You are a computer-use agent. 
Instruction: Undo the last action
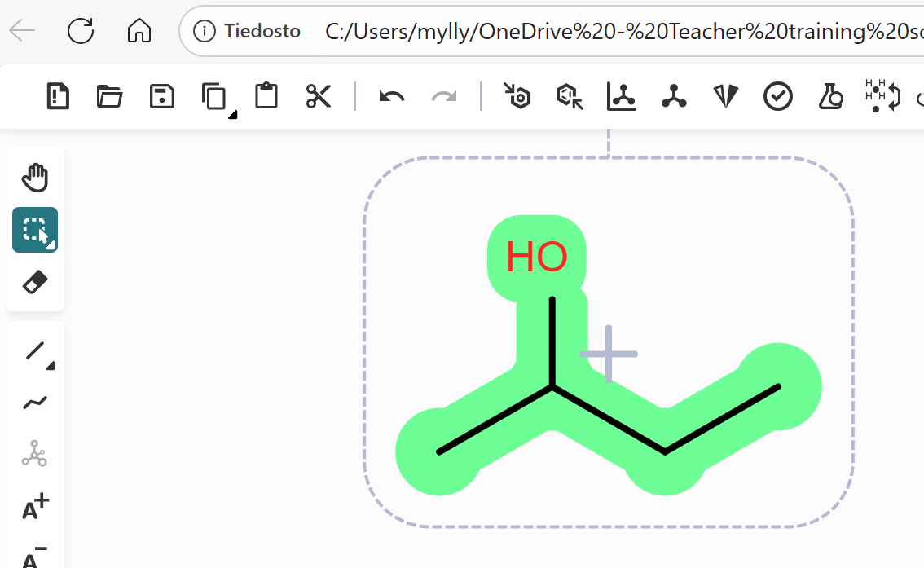392,96
